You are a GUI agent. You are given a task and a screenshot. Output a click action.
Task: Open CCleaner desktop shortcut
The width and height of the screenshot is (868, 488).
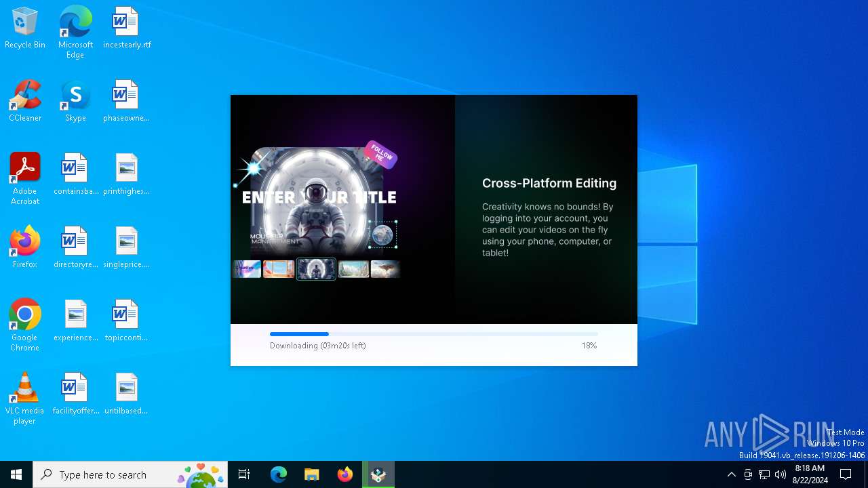point(25,102)
